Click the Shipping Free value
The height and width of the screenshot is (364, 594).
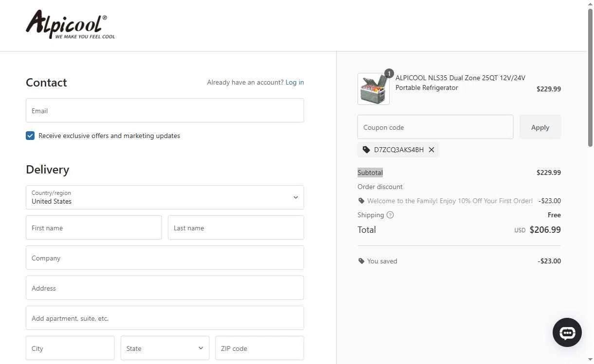pos(554,215)
